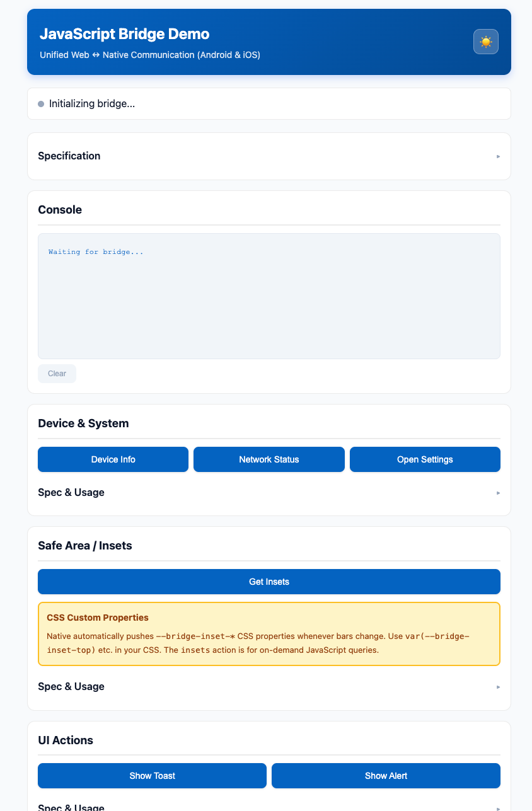This screenshot has width=532, height=811.
Task: Toggle the sun theme switch icon
Action: (x=485, y=42)
